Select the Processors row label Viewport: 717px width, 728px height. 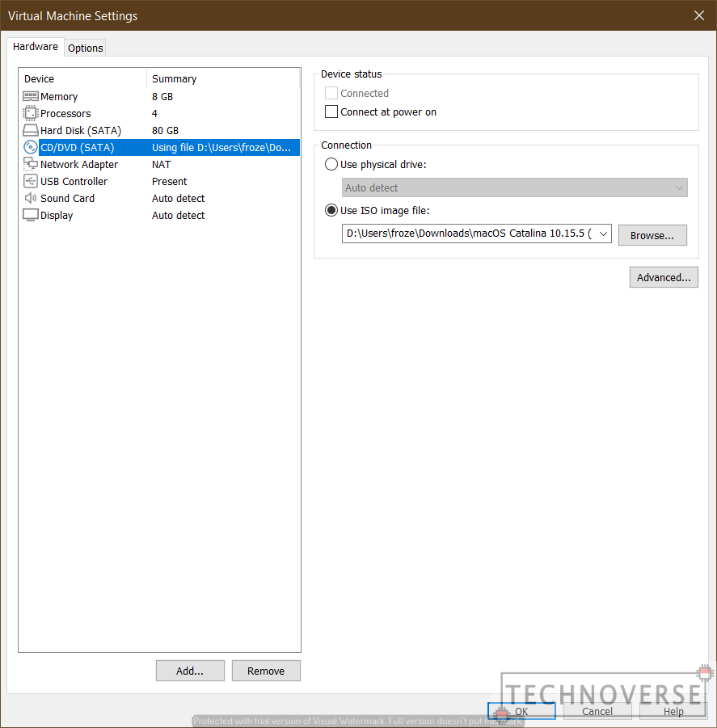point(65,113)
